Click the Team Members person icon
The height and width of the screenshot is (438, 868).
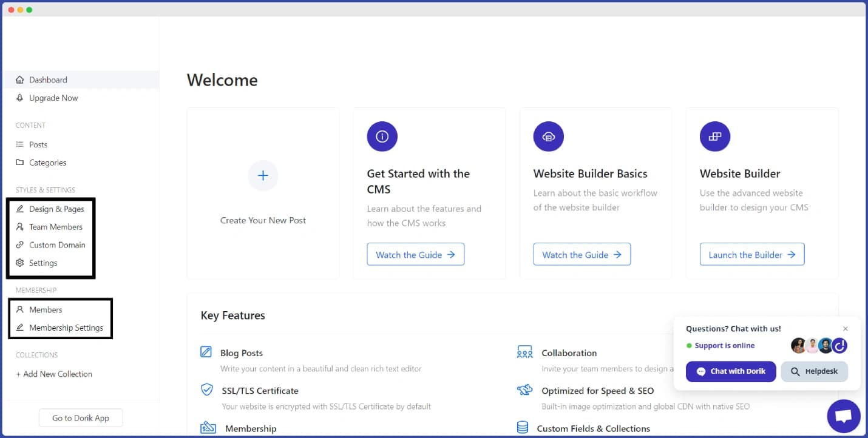pos(20,227)
